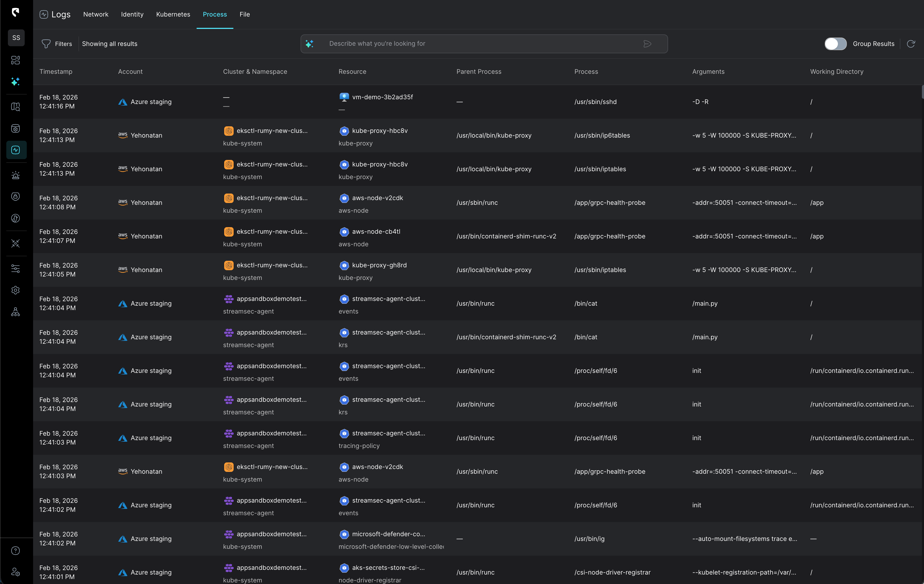Select the settings gear in the sidebar

(x=15, y=290)
